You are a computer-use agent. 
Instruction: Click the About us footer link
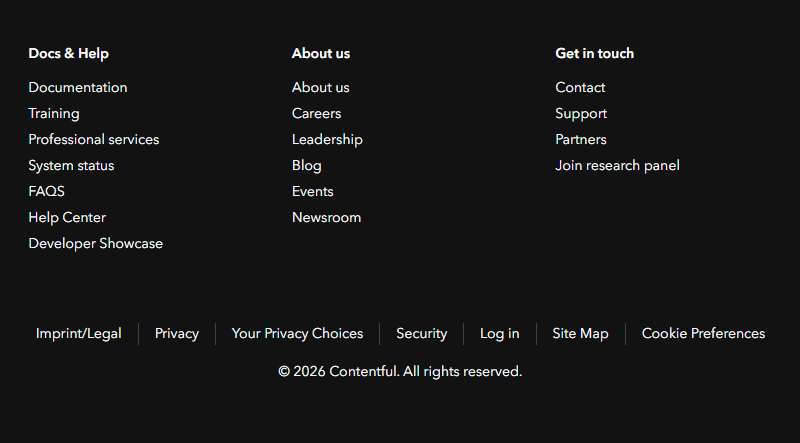[321, 88]
